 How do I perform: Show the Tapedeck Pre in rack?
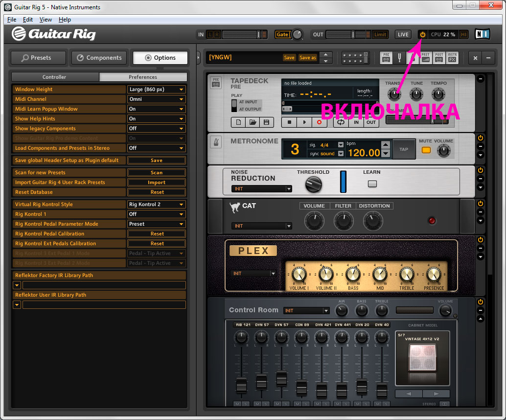[x=386, y=58]
